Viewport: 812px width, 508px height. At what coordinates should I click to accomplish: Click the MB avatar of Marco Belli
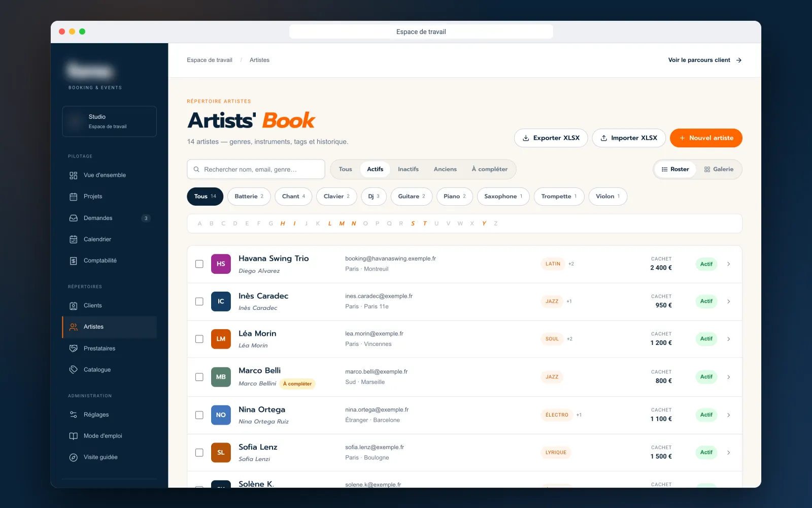coord(221,377)
